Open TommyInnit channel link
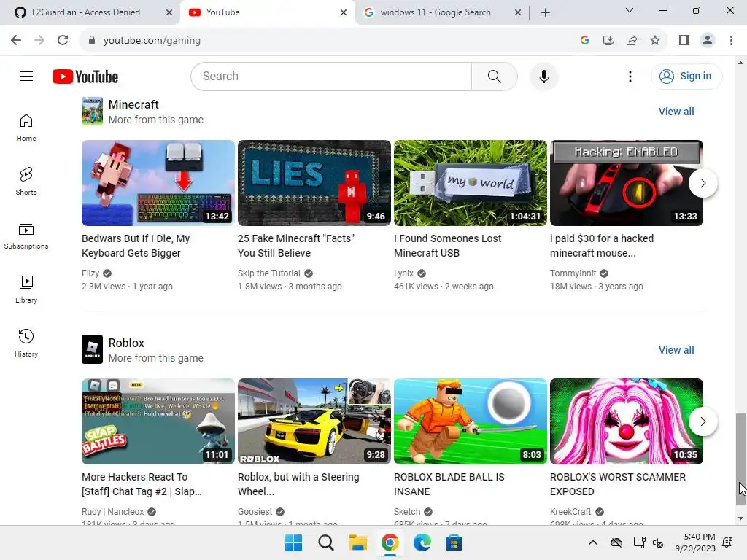Image resolution: width=747 pixels, height=560 pixels. point(573,273)
